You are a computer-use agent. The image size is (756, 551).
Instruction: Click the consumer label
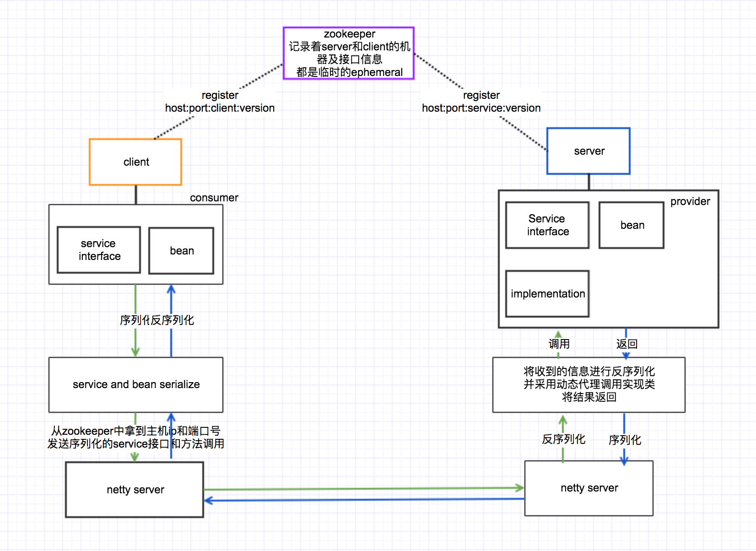click(x=214, y=198)
